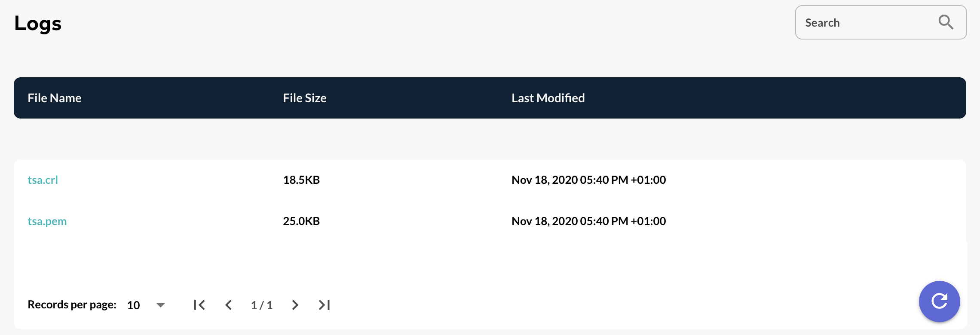
Task: Sort logs by the File Name column
Action: coord(55,98)
